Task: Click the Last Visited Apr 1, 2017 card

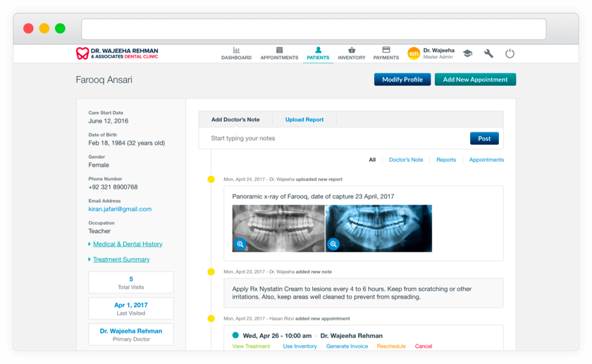Action: (x=131, y=308)
